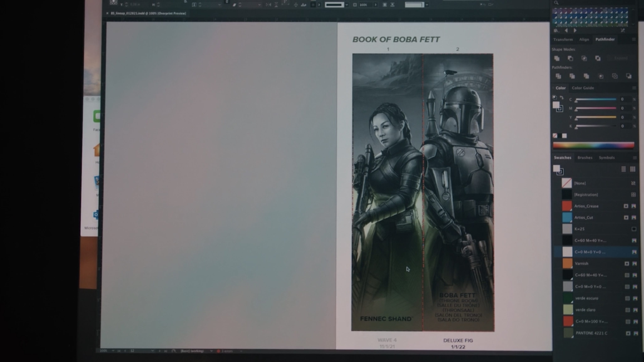Go to previous page arrow in status bar

tap(125, 351)
